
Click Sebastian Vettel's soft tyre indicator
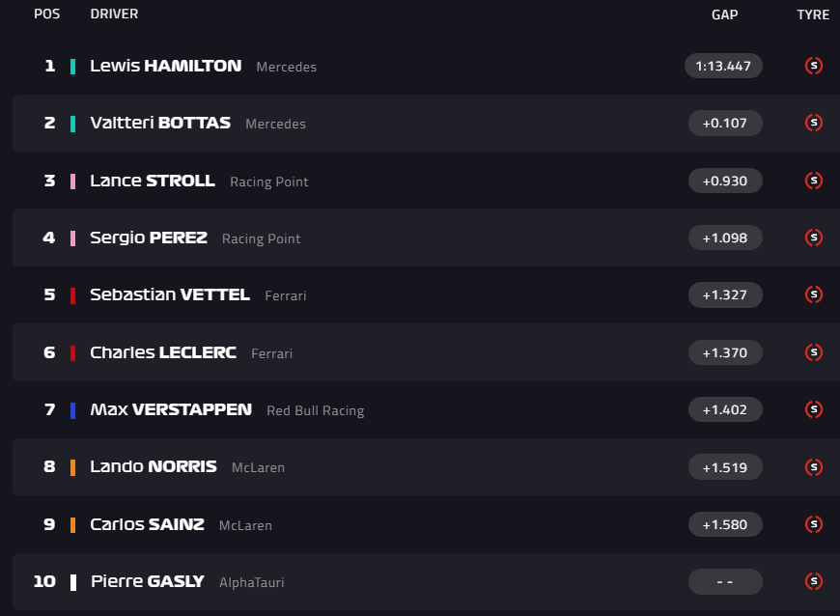pyautogui.click(x=814, y=294)
